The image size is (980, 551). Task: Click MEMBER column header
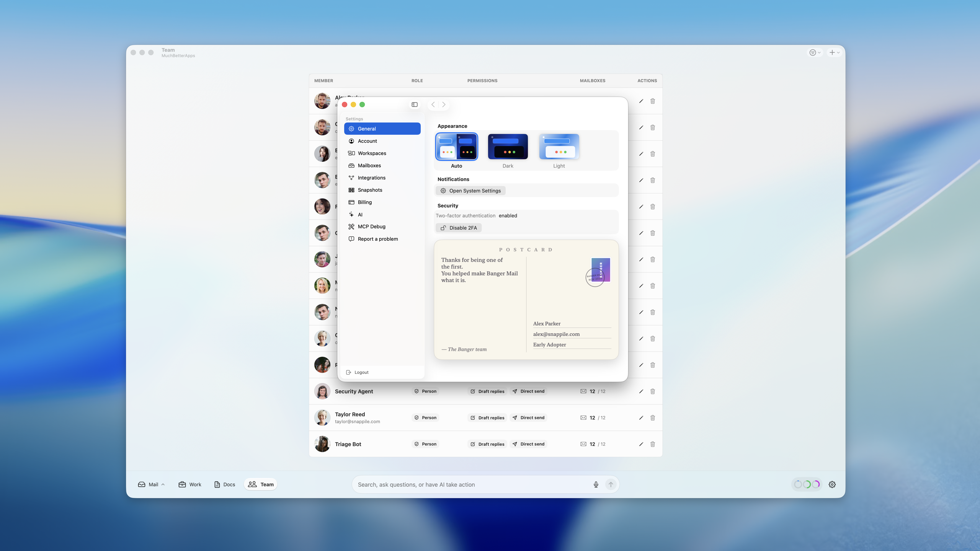tap(323, 81)
